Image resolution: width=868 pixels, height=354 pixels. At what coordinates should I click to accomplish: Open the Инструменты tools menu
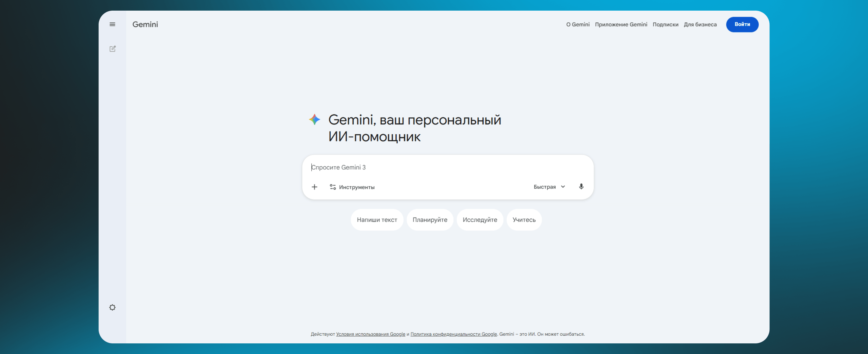point(356,187)
